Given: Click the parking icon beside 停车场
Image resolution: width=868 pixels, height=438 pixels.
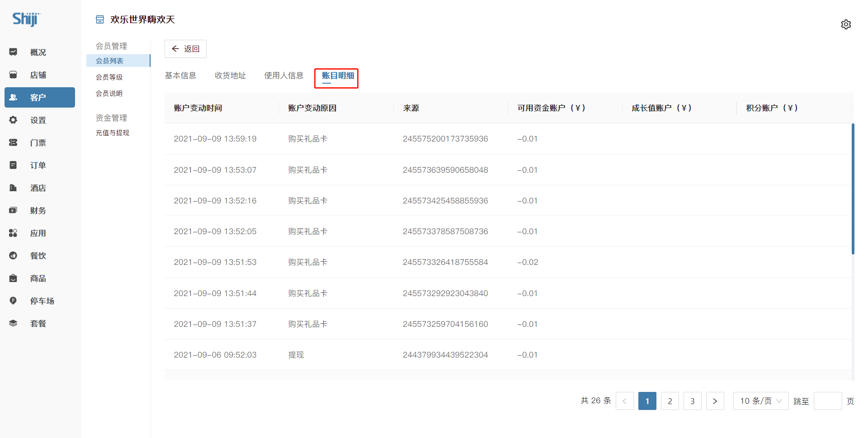Looking at the screenshot, I should (x=13, y=301).
